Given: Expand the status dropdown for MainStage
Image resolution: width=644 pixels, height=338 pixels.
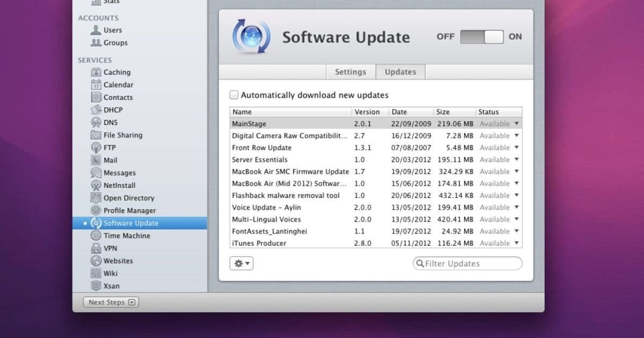Looking at the screenshot, I should coord(516,123).
